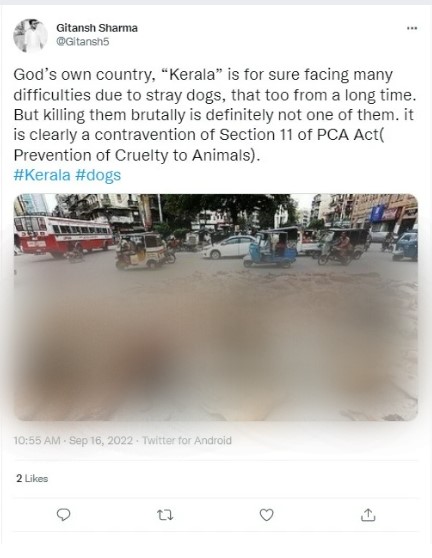432x558 pixels.
Task: Click the blue auto-rickshaw in the photo
Action: (270, 250)
